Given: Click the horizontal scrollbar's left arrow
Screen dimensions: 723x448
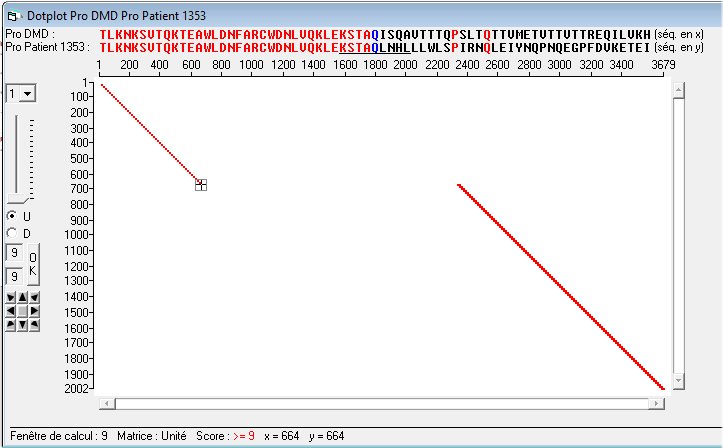Looking at the screenshot, I should click(107, 403).
